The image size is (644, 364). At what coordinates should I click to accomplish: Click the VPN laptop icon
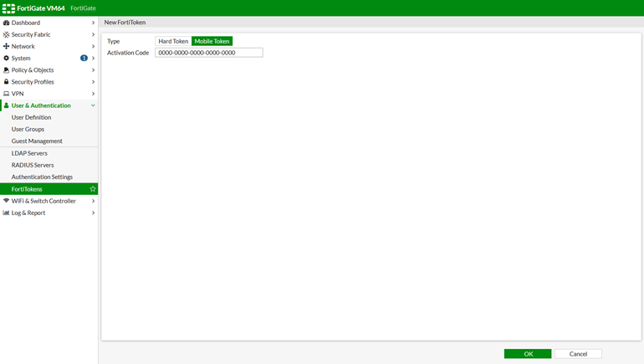pos(6,94)
